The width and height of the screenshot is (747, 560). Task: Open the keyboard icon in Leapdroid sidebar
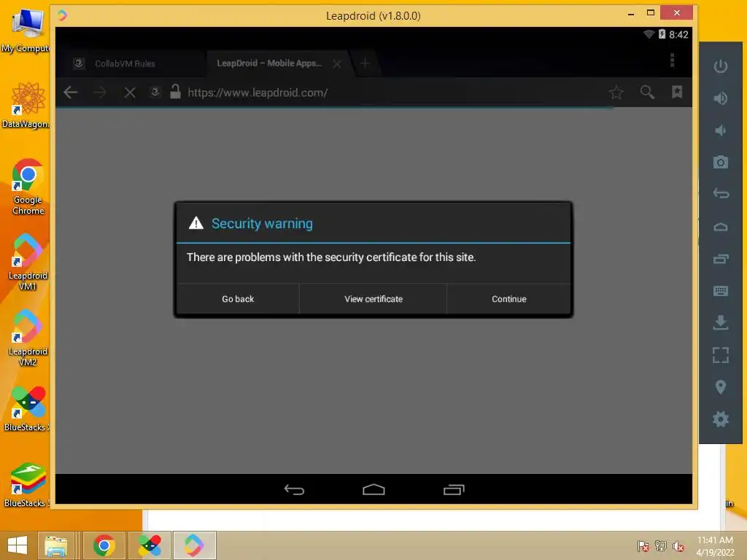click(720, 290)
